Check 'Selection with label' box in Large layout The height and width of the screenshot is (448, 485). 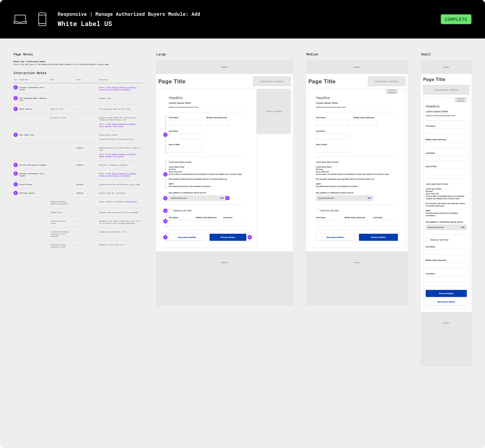point(171,211)
